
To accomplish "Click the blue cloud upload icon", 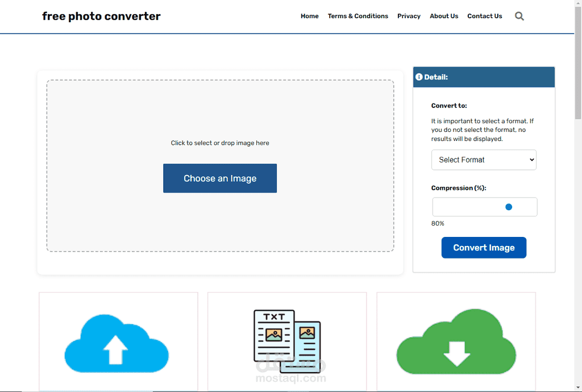I will pyautogui.click(x=117, y=343).
